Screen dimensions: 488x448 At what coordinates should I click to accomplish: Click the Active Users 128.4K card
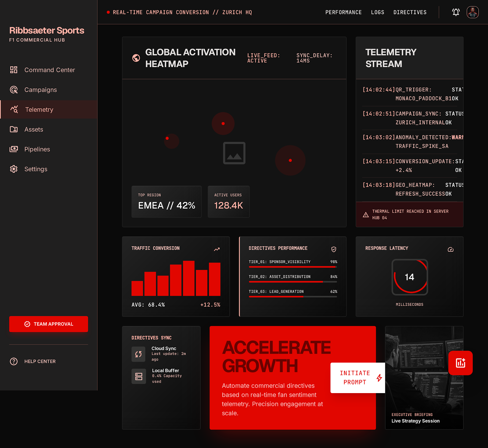[x=229, y=202]
